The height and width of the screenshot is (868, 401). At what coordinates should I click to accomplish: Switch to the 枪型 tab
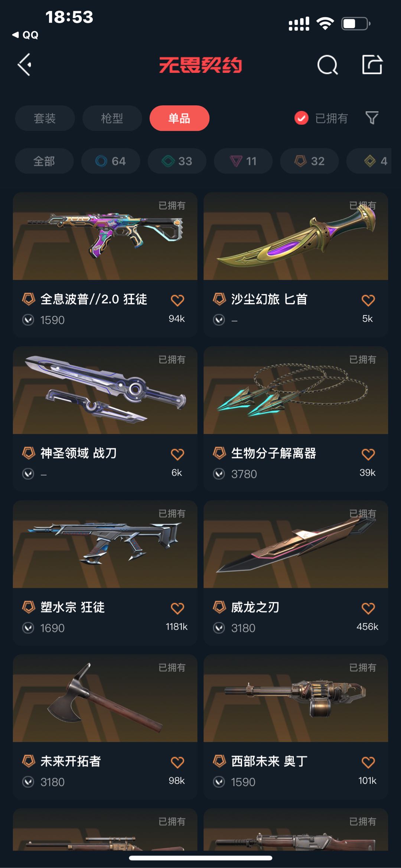point(112,118)
